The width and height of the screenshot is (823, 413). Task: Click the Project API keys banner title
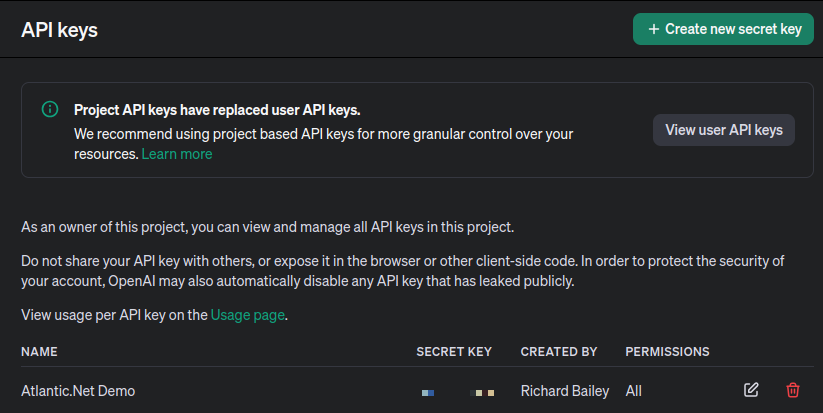pos(216,110)
